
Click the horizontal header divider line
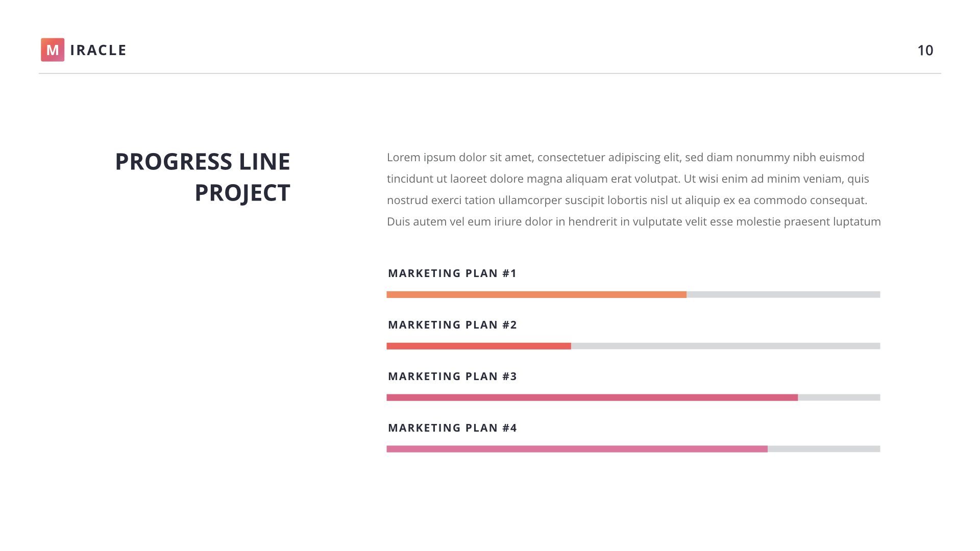[490, 73]
